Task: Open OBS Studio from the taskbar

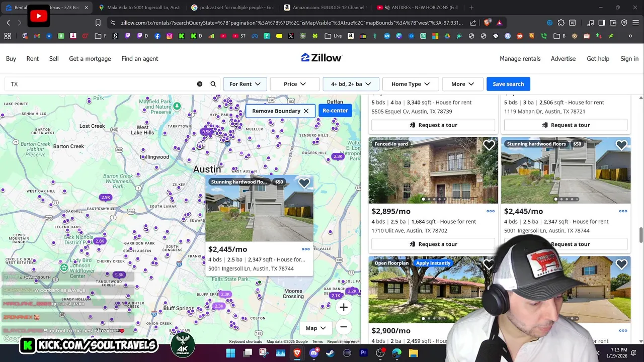Action: coord(380,353)
